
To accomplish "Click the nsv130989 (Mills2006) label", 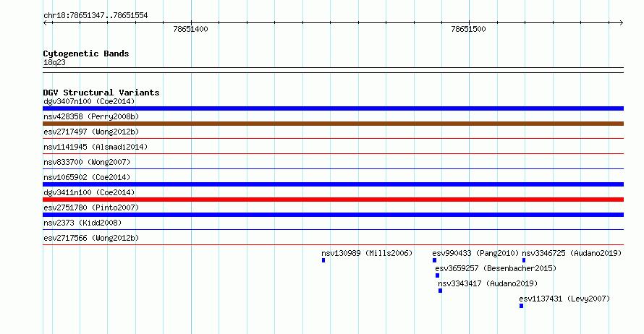I will [367, 253].
